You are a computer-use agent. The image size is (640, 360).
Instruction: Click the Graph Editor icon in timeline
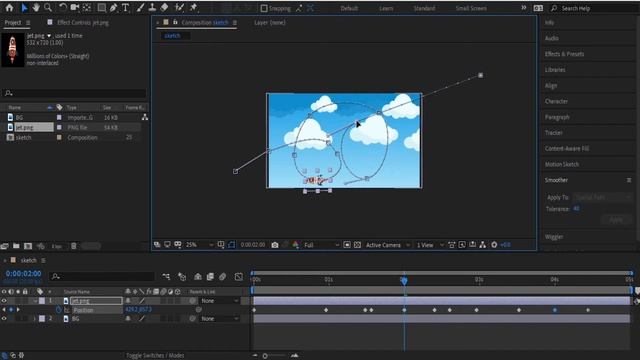coord(239,277)
